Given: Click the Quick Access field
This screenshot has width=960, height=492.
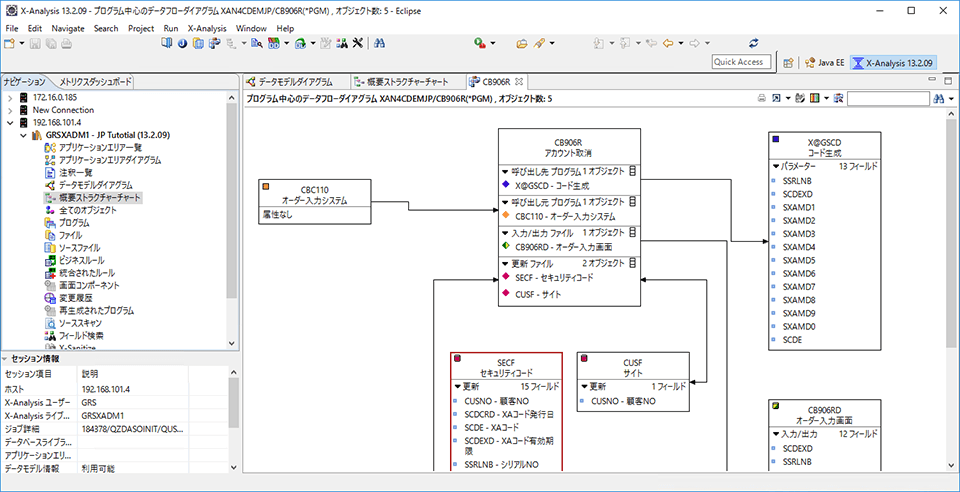Looking at the screenshot, I should tap(741, 62).
